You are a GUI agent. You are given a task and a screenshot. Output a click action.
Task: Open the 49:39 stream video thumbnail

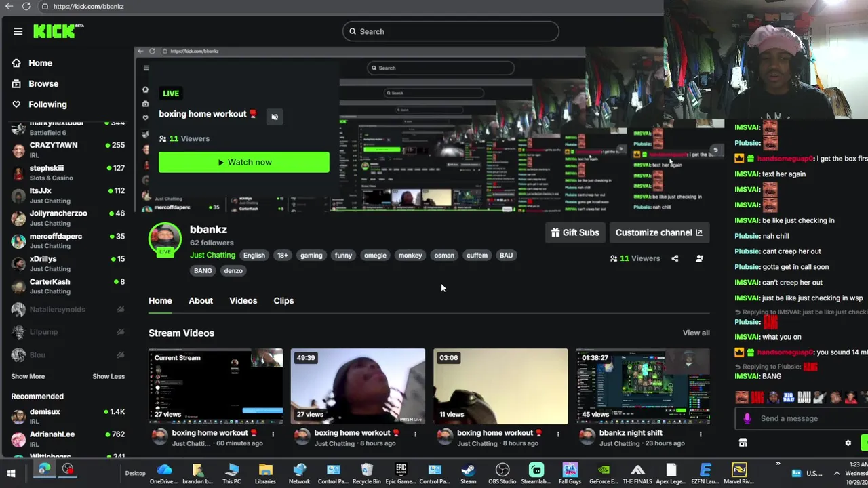pyautogui.click(x=358, y=386)
